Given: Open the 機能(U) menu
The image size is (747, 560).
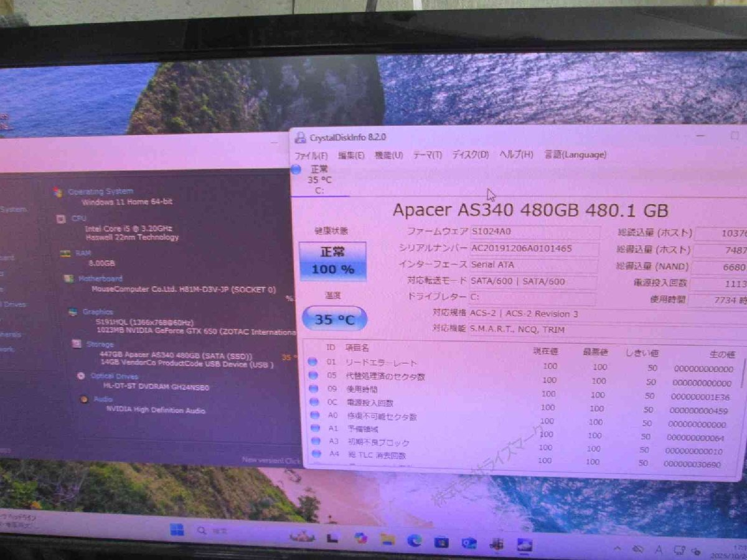Looking at the screenshot, I should click(388, 155).
